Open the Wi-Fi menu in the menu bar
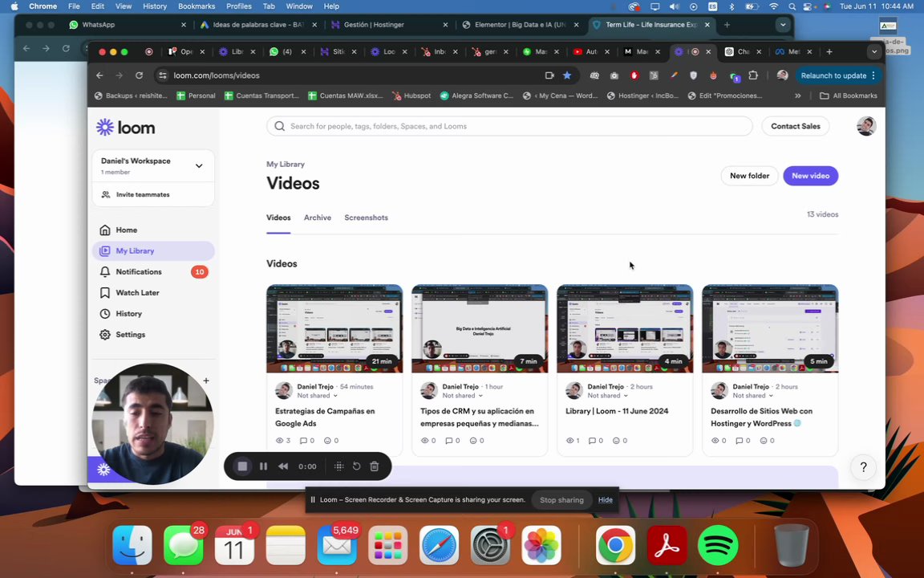The image size is (924, 578). pos(773,6)
